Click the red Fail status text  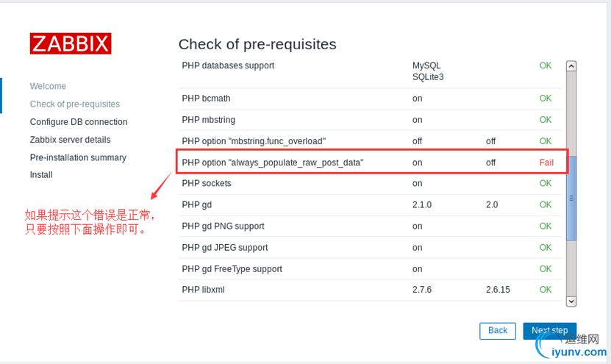point(546,162)
